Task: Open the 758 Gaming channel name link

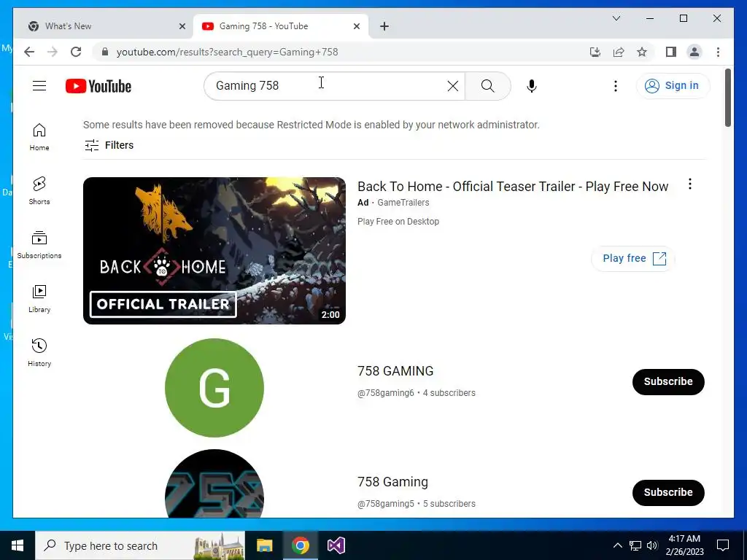Action: click(392, 482)
